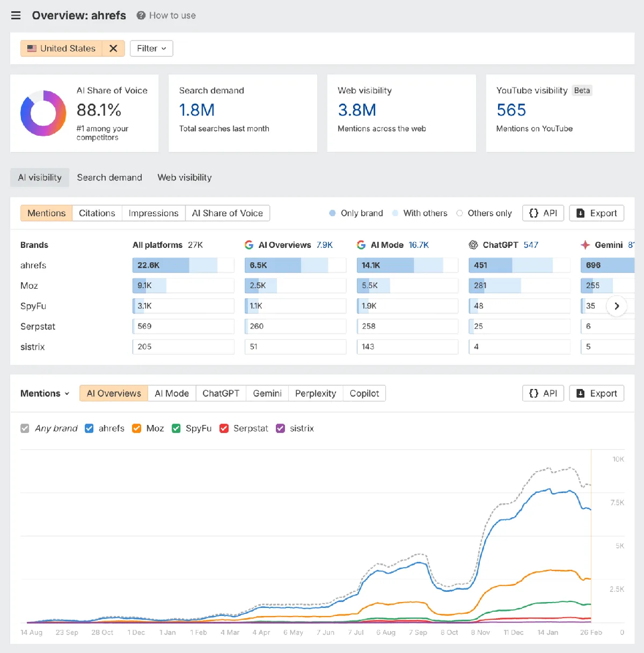Screen dimensions: 644x653
Task: Uncheck the Serpstat series checkbox
Action: (224, 428)
